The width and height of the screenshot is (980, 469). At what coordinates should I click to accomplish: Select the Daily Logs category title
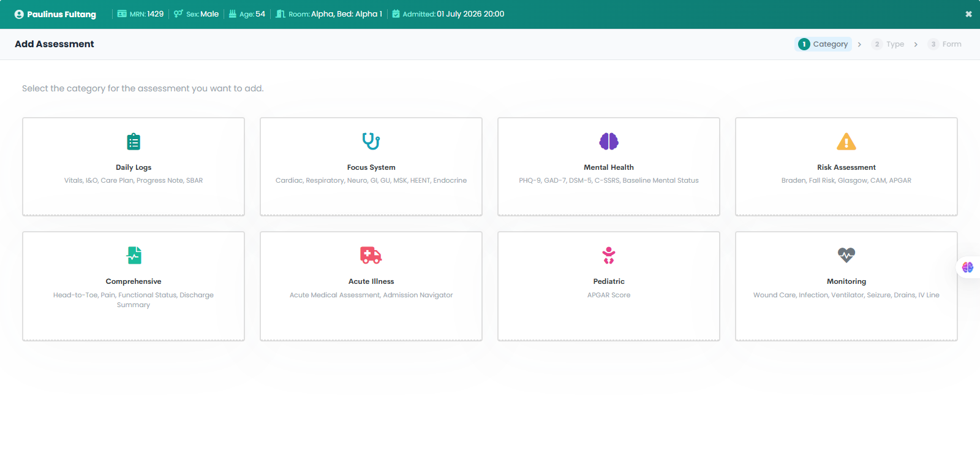click(134, 167)
